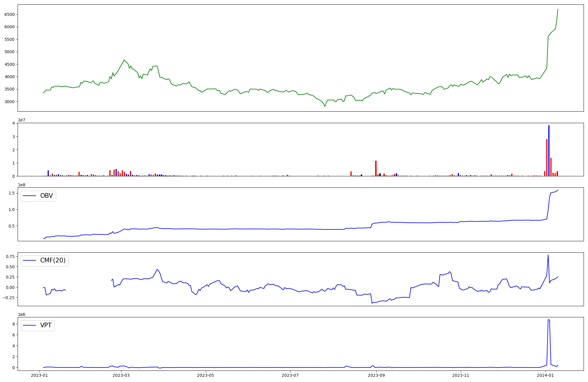The height and width of the screenshot is (382, 588).
Task: Click the CMF(20) spike peak near 0.75
Action: tap(548, 255)
